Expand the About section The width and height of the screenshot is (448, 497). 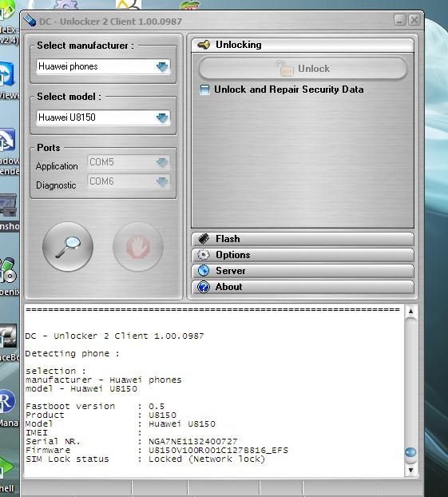coord(303,287)
